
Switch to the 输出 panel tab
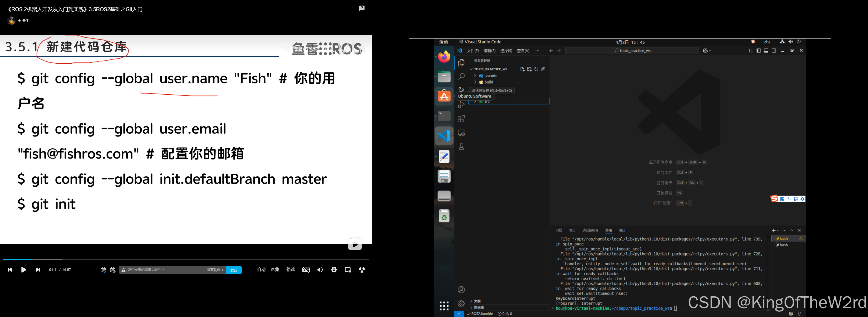point(572,230)
